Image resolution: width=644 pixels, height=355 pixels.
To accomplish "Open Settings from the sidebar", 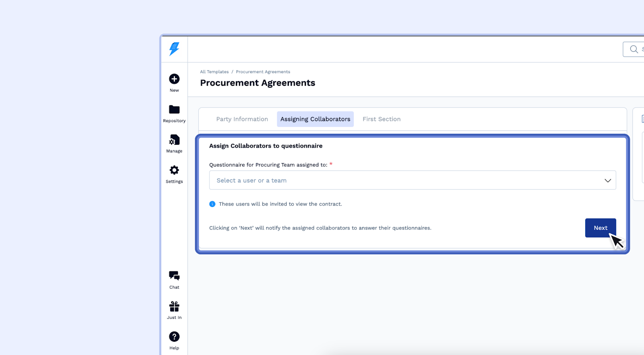I will click(x=174, y=174).
